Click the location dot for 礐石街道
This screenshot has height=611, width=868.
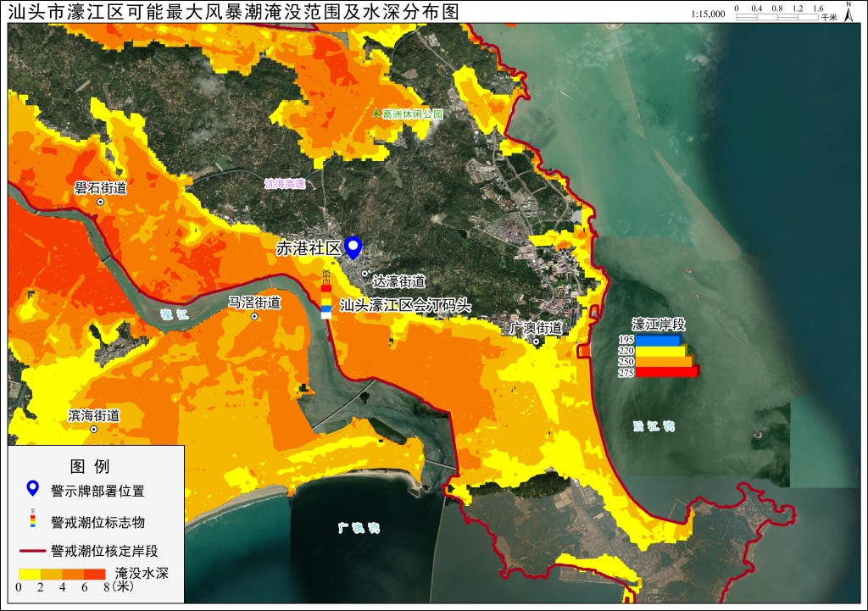101,202
